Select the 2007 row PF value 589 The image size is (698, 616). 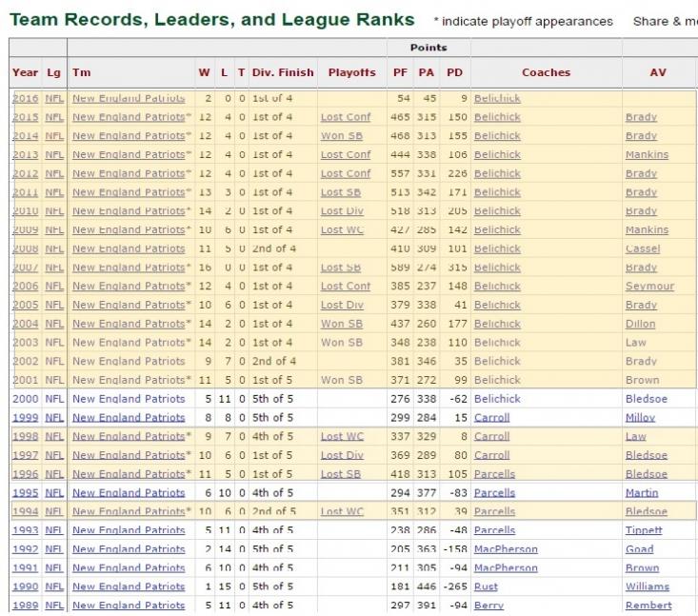tap(400, 268)
